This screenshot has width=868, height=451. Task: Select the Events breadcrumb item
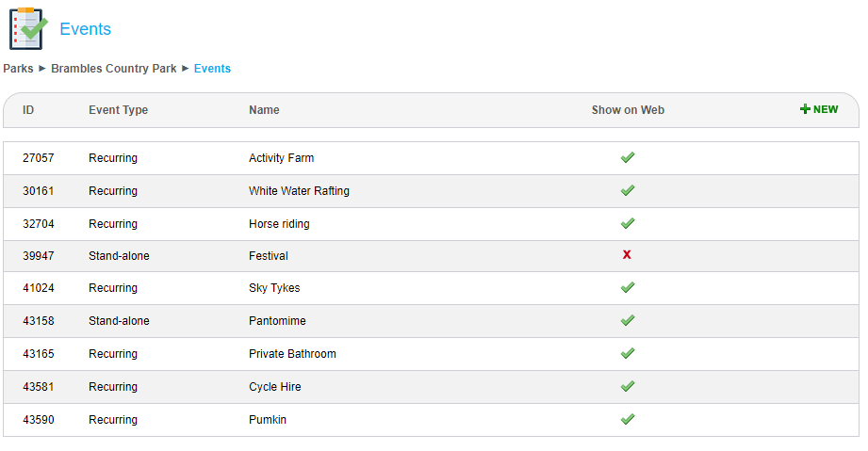212,69
